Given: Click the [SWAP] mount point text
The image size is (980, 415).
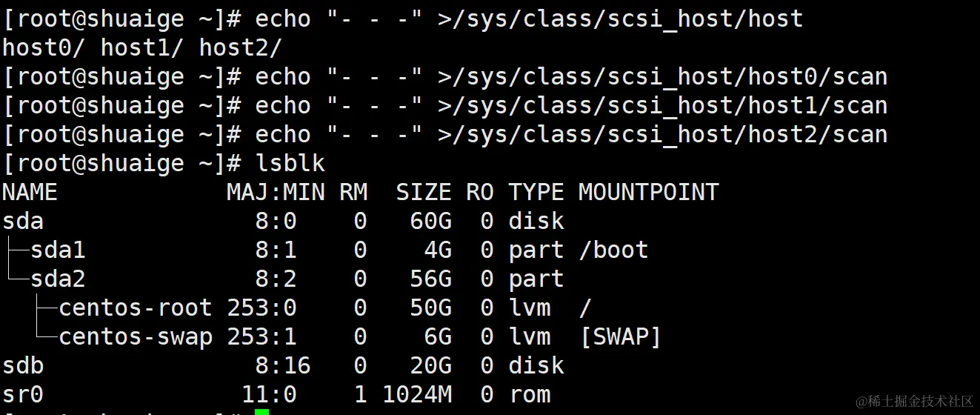Looking at the screenshot, I should [619, 336].
